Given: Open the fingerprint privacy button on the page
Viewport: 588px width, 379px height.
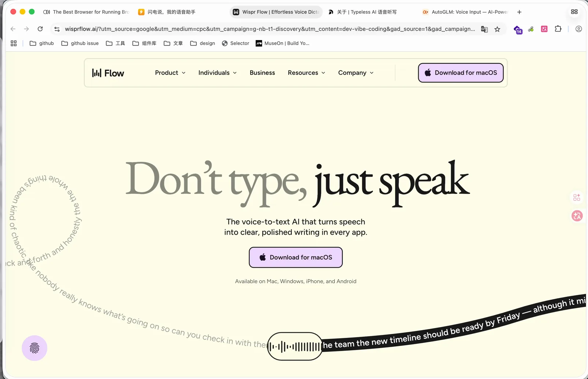Looking at the screenshot, I should click(x=35, y=348).
